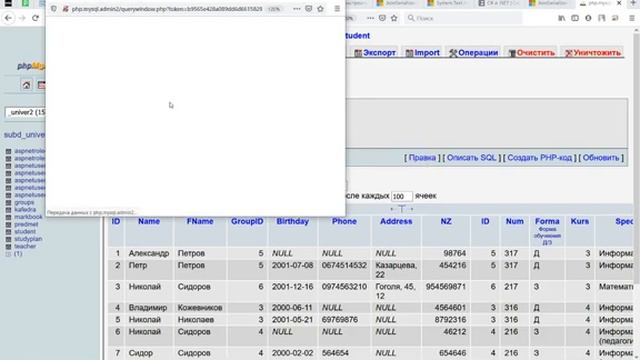Click the Уничтожить tab
The width and height of the screenshot is (640, 360).
click(x=593, y=53)
